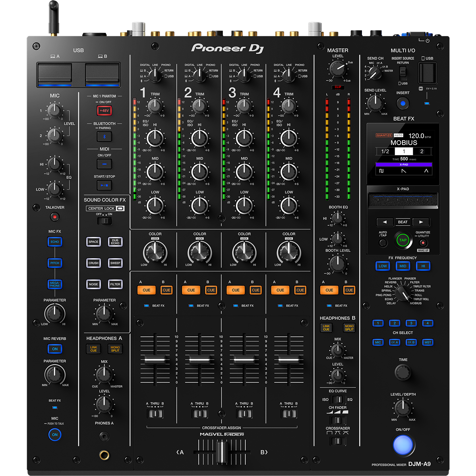
Task: Click Headphones A MONO SPLIT button
Action: coord(115,349)
